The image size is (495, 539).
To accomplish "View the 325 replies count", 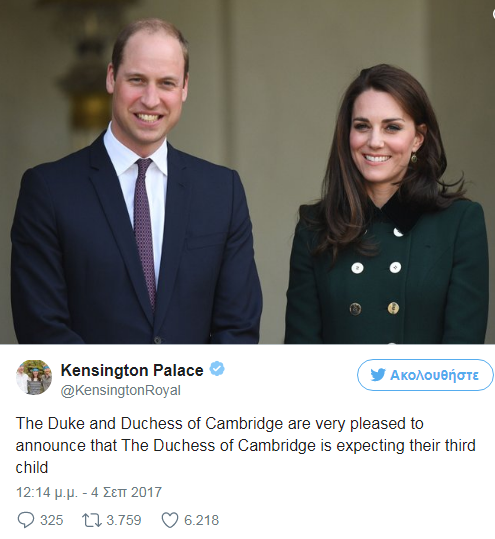I will (52, 520).
